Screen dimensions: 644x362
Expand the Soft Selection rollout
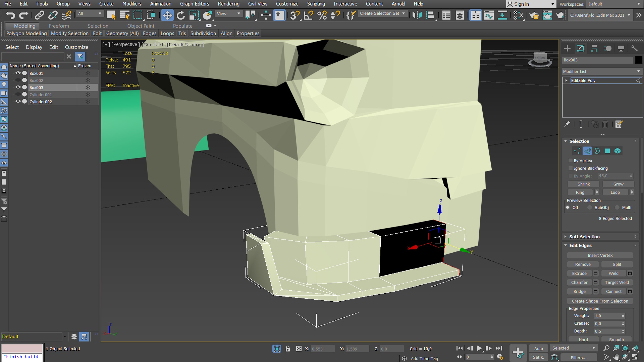click(584, 237)
